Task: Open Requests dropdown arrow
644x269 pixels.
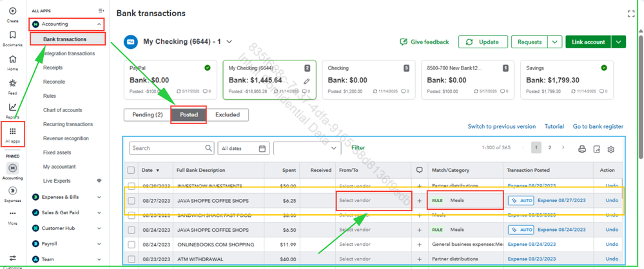Action: [555, 42]
